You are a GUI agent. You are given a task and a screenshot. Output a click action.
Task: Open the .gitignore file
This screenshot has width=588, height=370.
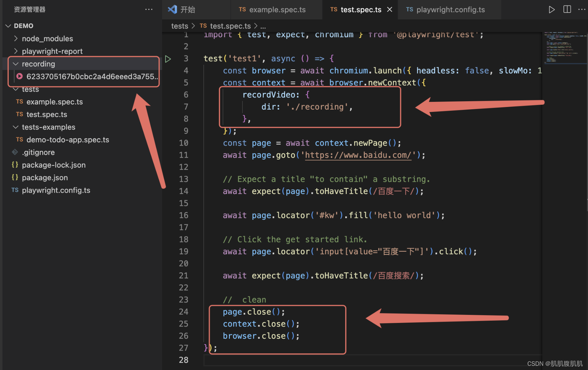(x=38, y=152)
